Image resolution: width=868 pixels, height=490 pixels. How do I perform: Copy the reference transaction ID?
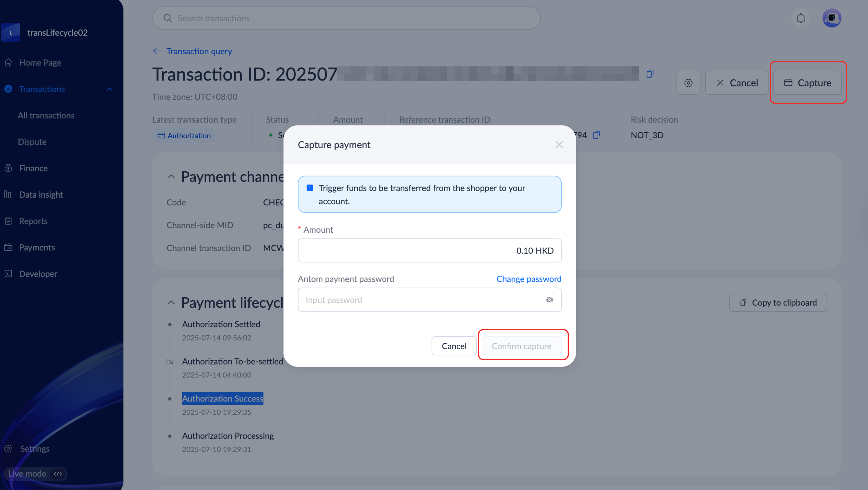[596, 135]
